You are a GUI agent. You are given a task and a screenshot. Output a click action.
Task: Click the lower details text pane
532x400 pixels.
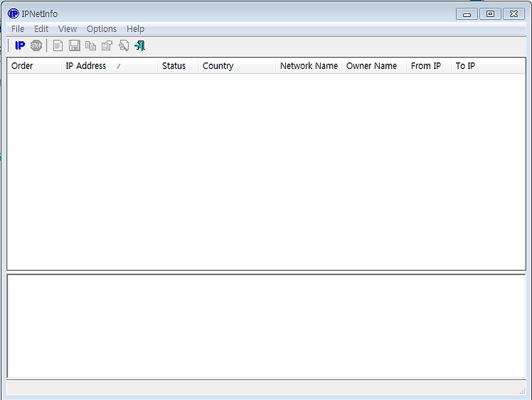(x=266, y=326)
